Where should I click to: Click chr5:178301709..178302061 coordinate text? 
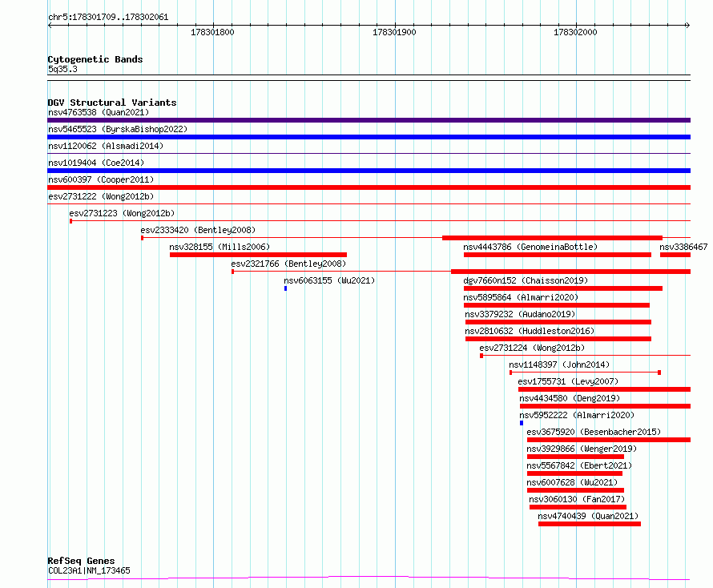pos(108,17)
